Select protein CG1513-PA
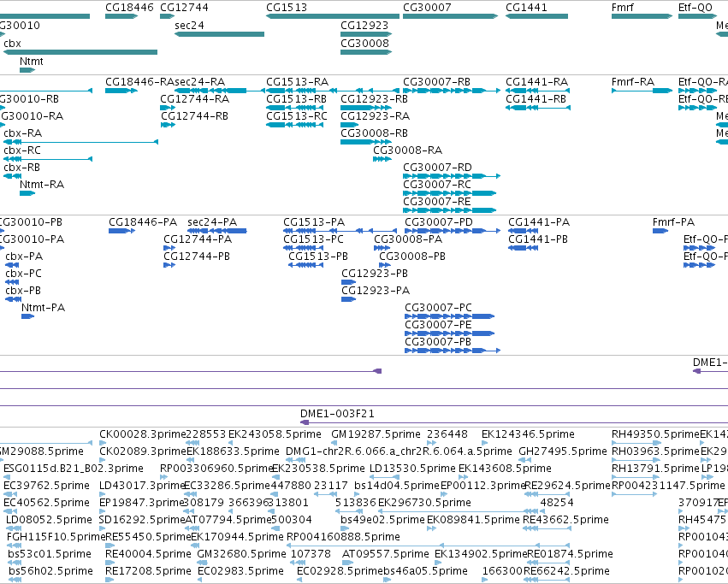 pyautogui.click(x=340, y=231)
